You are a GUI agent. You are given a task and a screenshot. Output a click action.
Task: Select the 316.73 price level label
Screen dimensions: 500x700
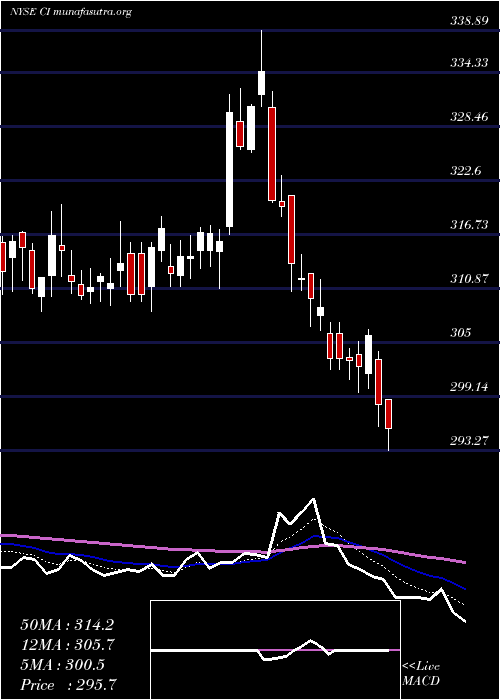pyautogui.click(x=468, y=225)
